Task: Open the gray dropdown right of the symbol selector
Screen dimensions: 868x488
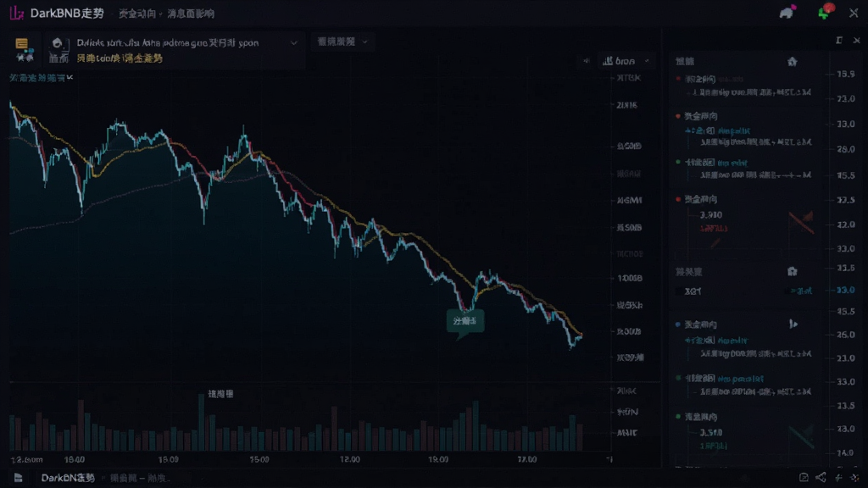Action: pyautogui.click(x=342, y=42)
